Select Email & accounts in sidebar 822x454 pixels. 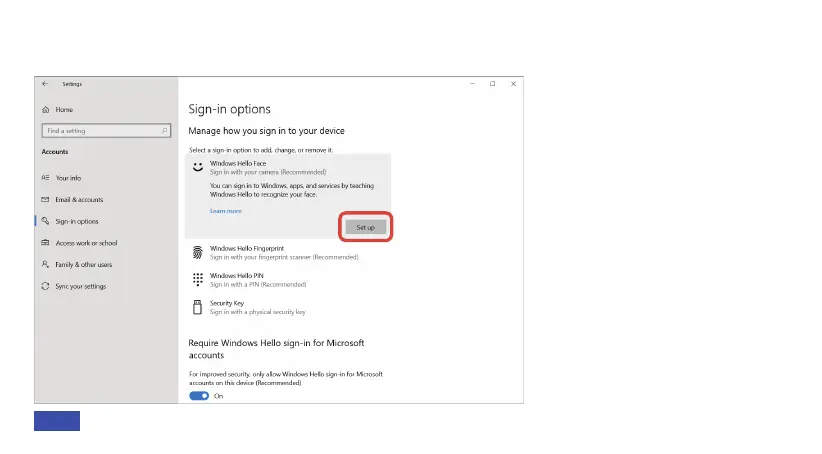tap(80, 200)
